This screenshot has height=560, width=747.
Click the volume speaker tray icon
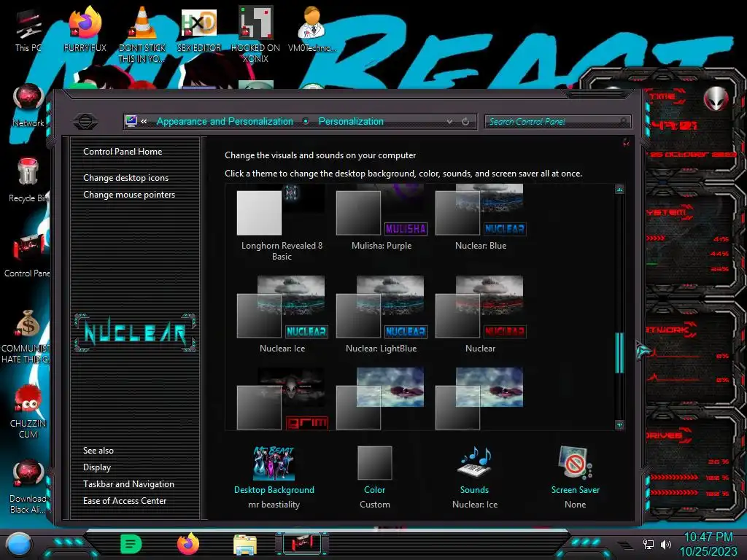[665, 544]
